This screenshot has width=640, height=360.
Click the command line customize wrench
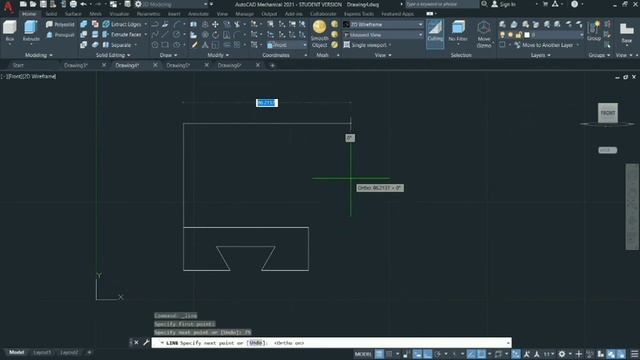pyautogui.click(x=146, y=342)
